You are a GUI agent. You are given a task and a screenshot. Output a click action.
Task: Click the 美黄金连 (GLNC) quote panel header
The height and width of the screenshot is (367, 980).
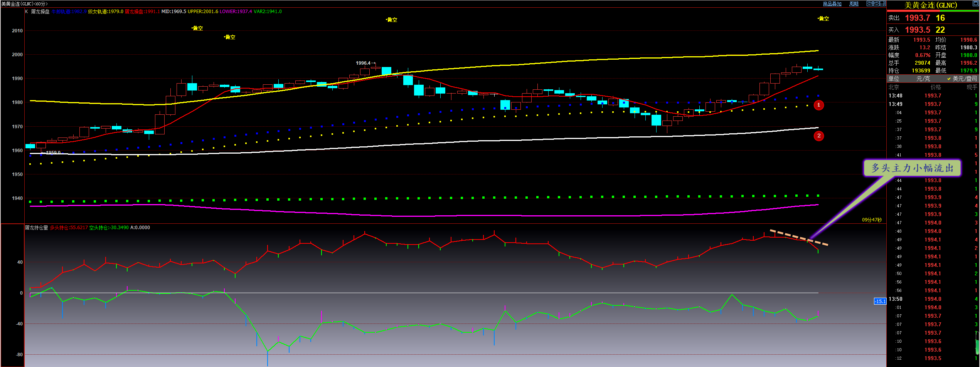[930, 5]
